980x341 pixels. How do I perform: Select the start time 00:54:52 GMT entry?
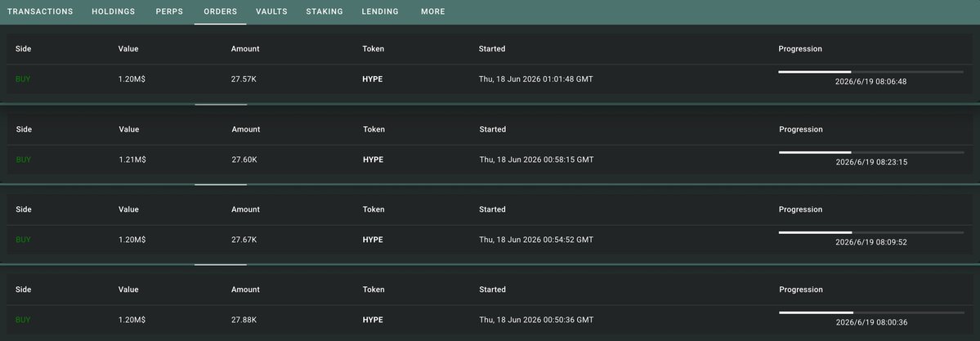pyautogui.click(x=536, y=240)
